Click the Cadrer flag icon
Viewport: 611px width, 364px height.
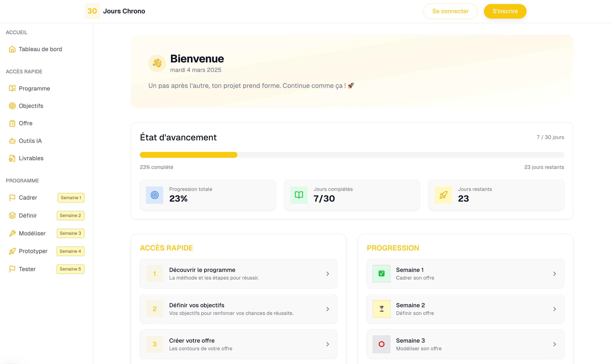12,198
